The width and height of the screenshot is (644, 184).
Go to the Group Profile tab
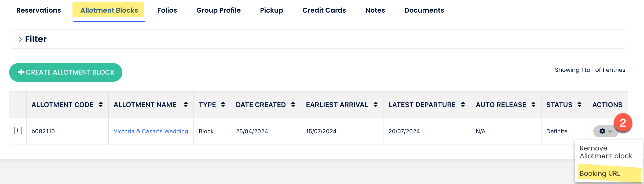pyautogui.click(x=218, y=10)
